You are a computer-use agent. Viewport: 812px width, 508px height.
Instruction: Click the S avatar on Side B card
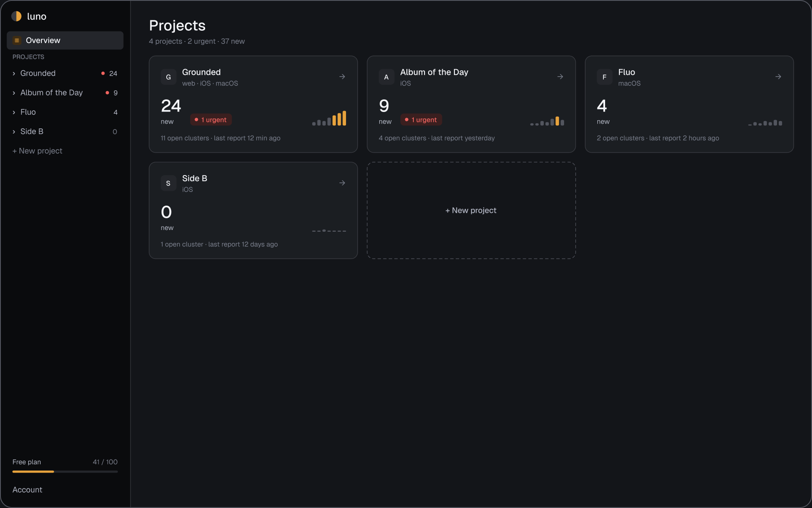point(168,183)
